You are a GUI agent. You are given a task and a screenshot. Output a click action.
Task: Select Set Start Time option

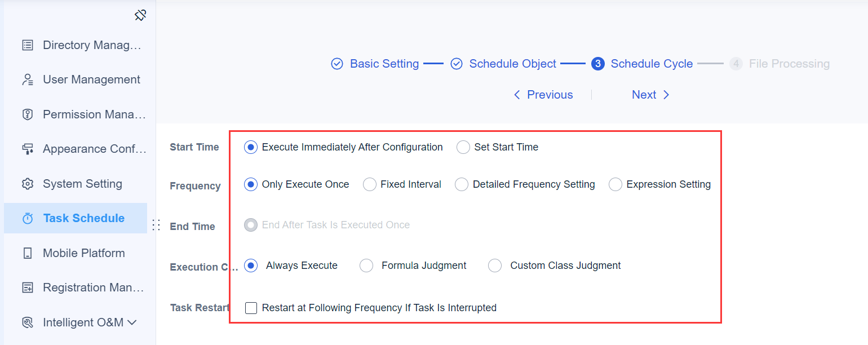click(463, 147)
